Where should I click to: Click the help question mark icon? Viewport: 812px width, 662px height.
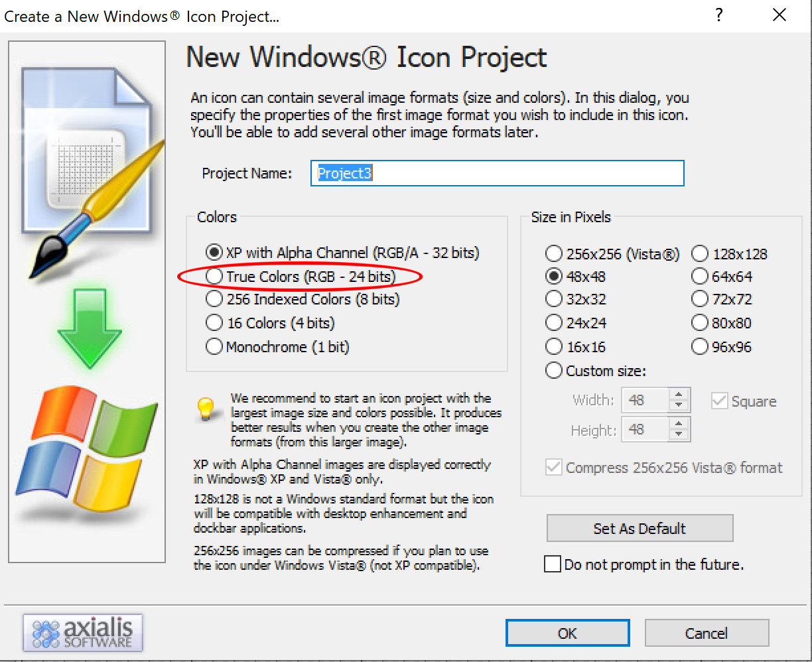718,16
